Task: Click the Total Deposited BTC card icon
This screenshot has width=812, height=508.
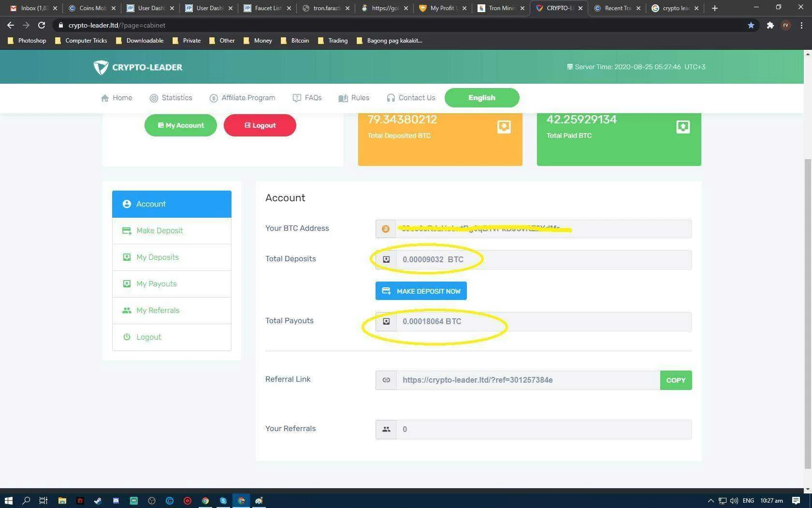Action: (x=504, y=127)
